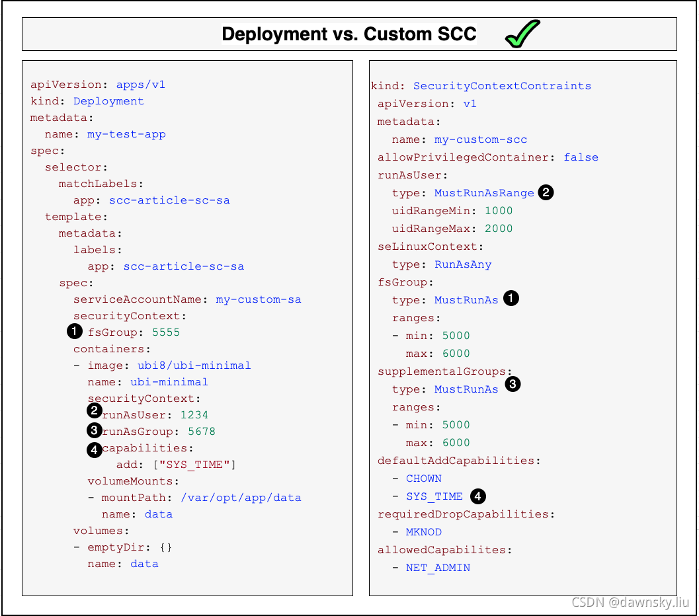The width and height of the screenshot is (699, 616).
Task: Select "mountPath: /var/opt/app/data" line
Action: [201, 498]
